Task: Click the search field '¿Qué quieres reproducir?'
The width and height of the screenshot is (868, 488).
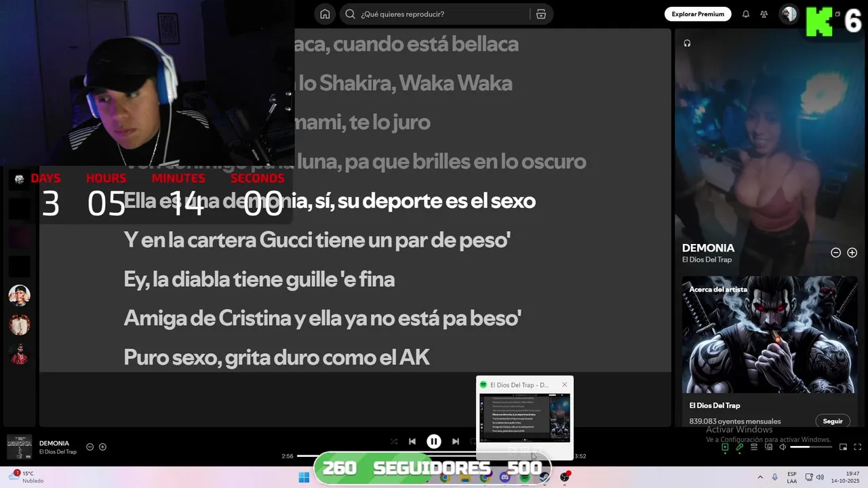Action: coord(435,14)
